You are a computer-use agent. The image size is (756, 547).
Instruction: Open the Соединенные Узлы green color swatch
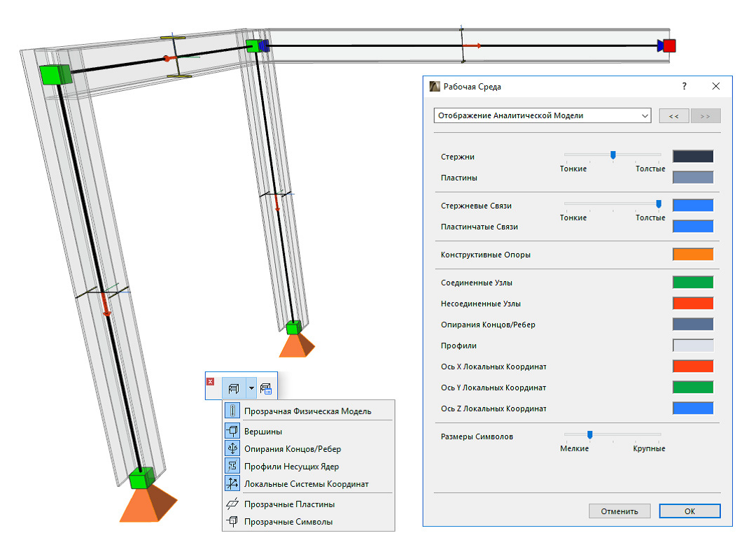(692, 283)
